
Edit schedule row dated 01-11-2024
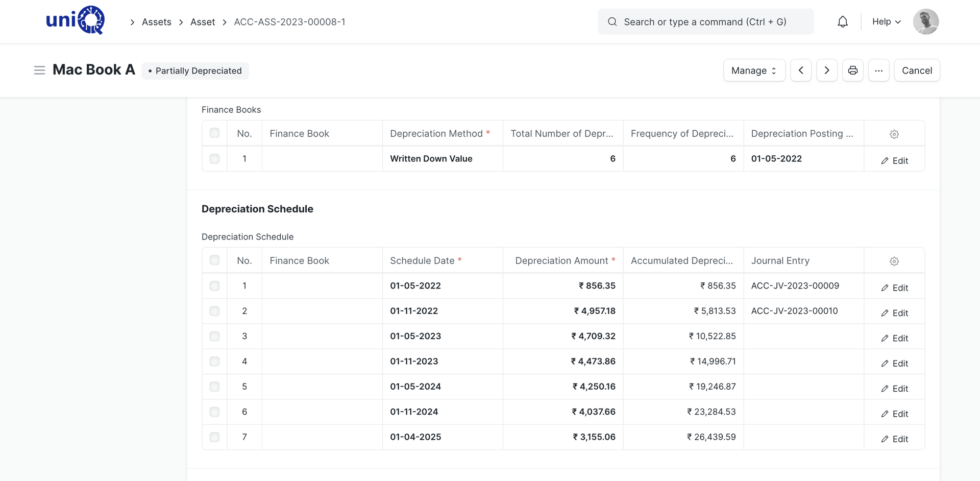pos(894,414)
